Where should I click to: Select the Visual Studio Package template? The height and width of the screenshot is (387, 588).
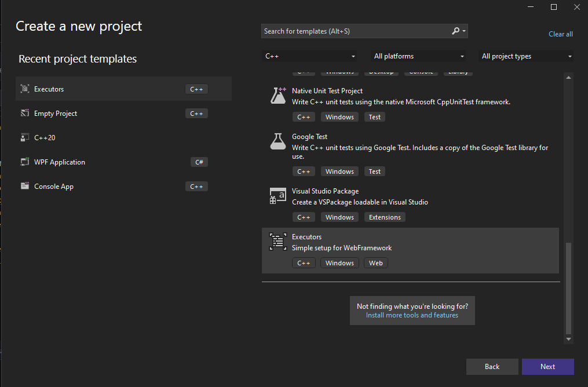coord(410,204)
